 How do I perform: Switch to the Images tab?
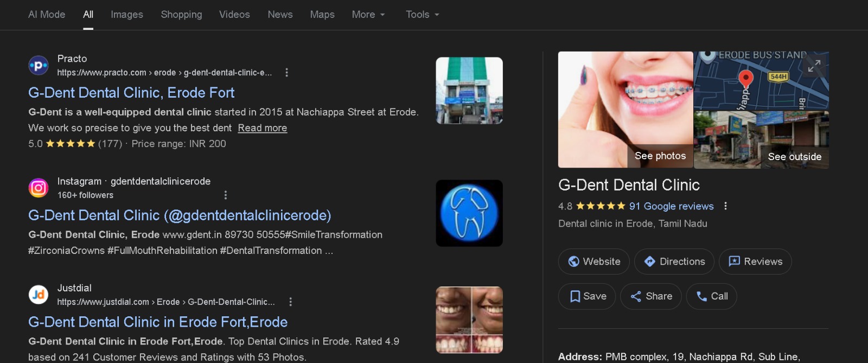coord(127,15)
